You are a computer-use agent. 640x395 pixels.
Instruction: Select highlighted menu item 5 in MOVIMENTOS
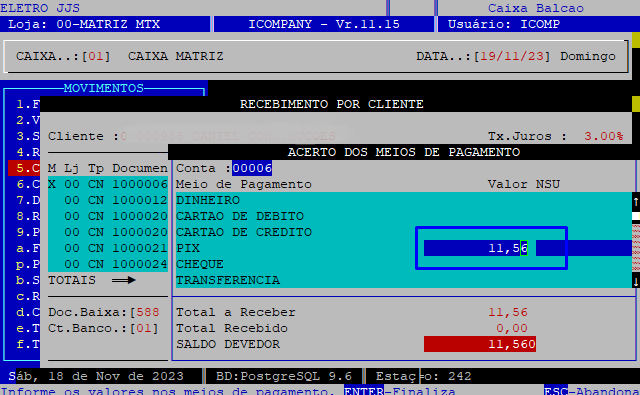pos(24,168)
